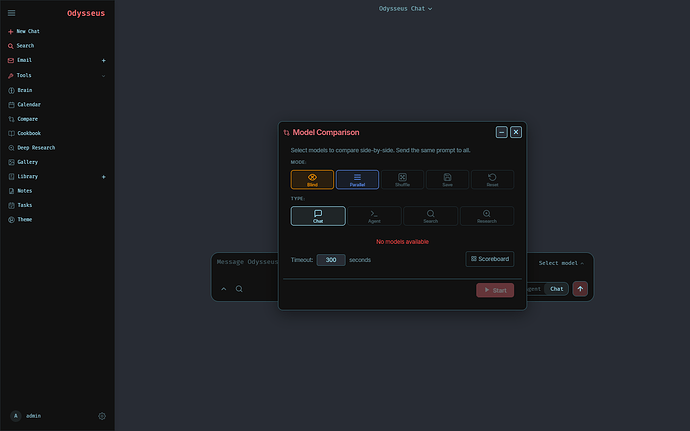Toggle Blind mode in Model Comparison

coord(312,180)
